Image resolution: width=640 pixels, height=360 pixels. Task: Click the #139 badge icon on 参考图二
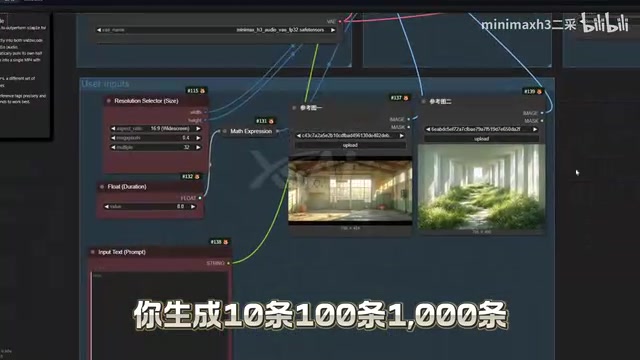click(539, 91)
